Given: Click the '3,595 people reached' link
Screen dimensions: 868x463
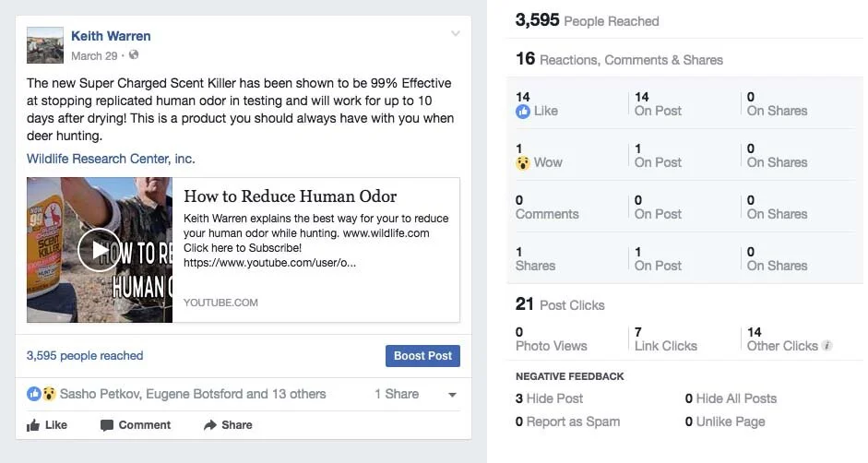Looking at the screenshot, I should pos(85,356).
